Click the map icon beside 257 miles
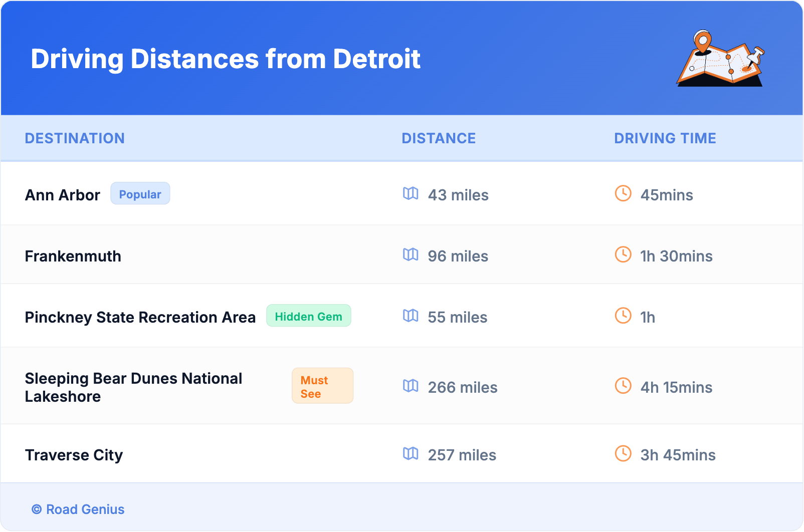This screenshot has width=804, height=532. pyautogui.click(x=411, y=453)
